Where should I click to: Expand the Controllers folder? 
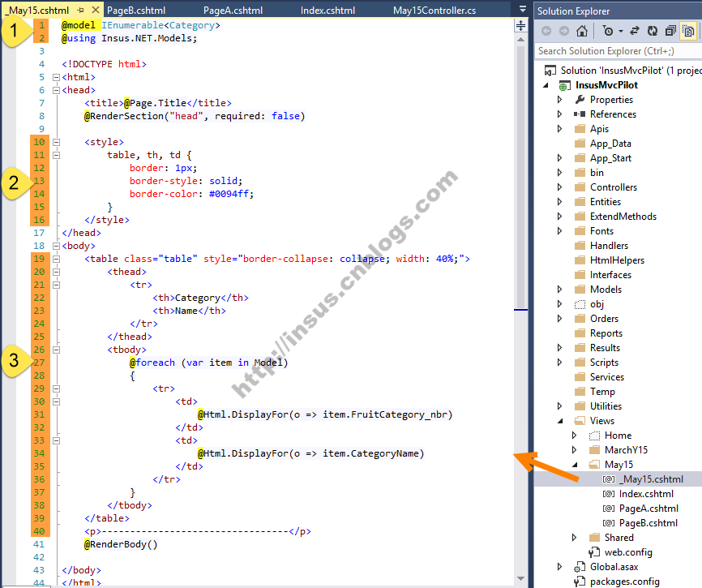[559, 187]
